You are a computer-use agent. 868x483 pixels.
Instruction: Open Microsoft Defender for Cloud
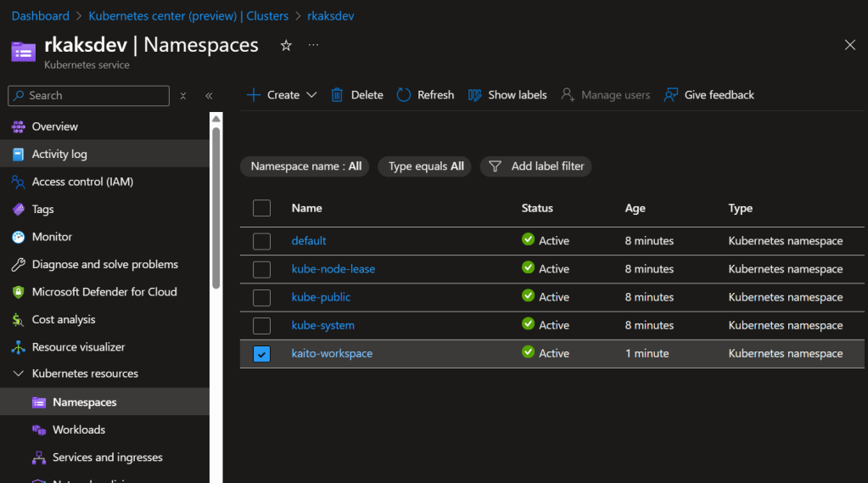click(x=104, y=292)
